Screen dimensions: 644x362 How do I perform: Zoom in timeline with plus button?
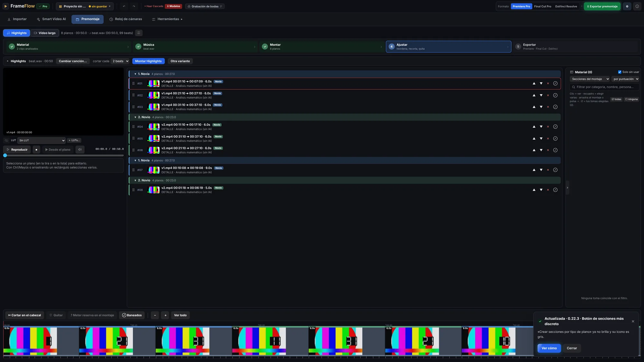(166, 315)
